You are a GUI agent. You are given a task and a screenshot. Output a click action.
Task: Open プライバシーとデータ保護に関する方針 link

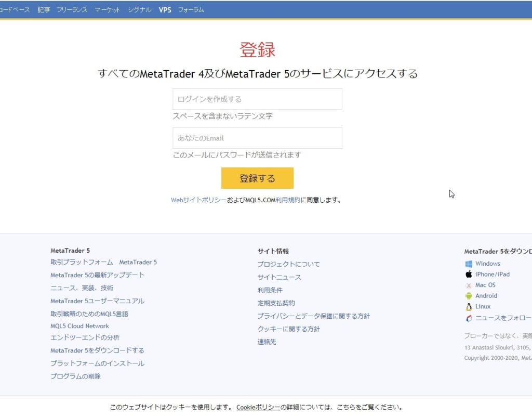point(313,316)
